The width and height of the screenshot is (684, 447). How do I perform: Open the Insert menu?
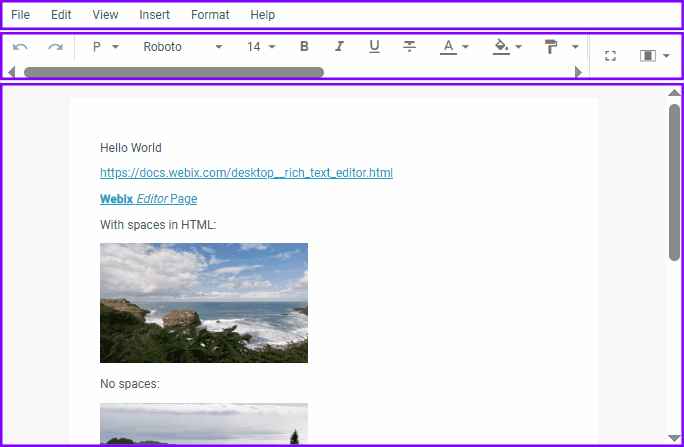pyautogui.click(x=154, y=15)
